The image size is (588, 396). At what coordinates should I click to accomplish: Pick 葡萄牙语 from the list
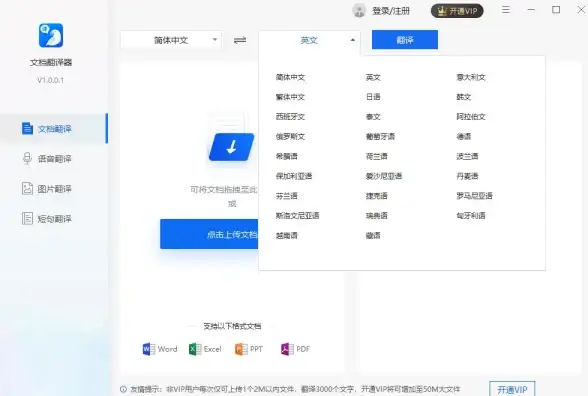(380, 136)
